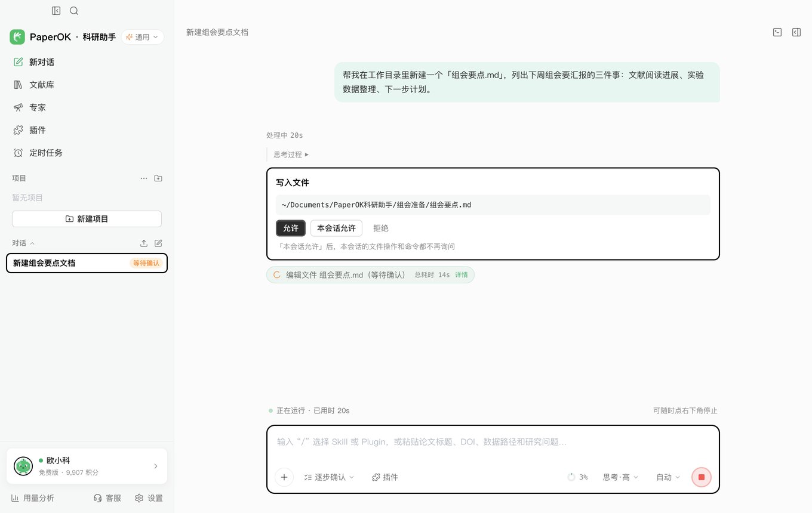The image size is (812, 513).
Task: Open 思考·高 thinking level dropdown
Action: (621, 477)
